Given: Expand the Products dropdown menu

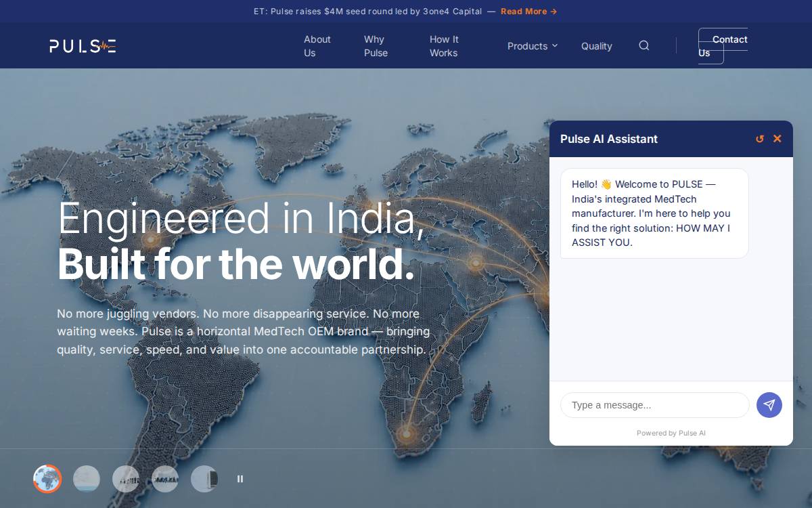Looking at the screenshot, I should click(533, 46).
